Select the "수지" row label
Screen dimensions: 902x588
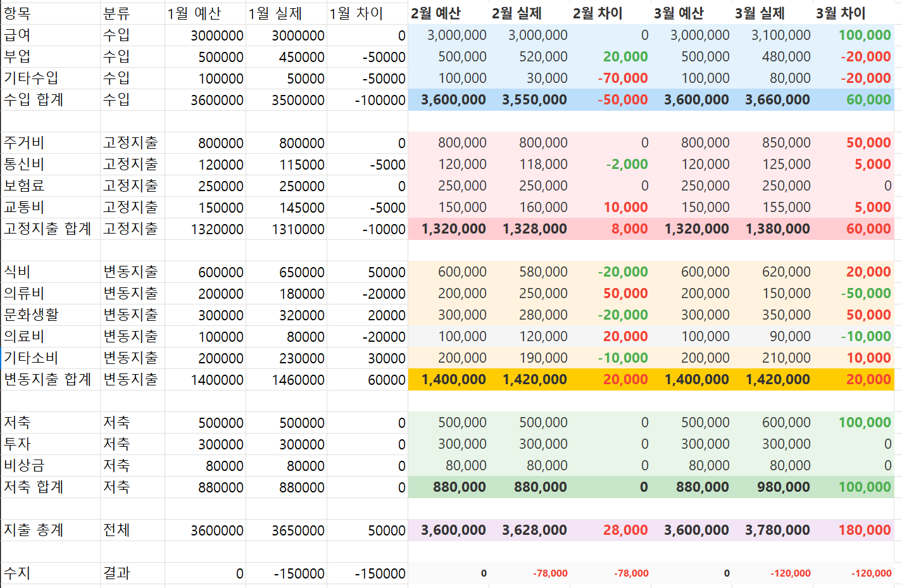coord(51,573)
